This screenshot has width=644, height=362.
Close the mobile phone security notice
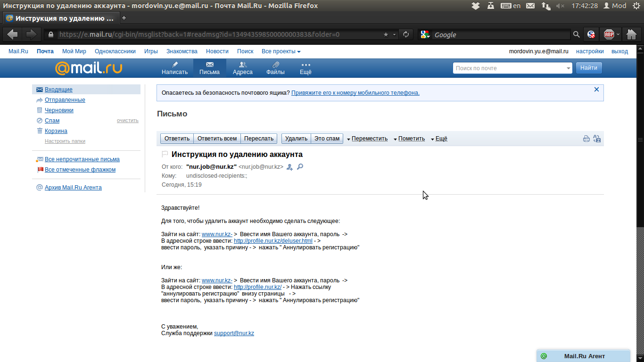tap(596, 89)
